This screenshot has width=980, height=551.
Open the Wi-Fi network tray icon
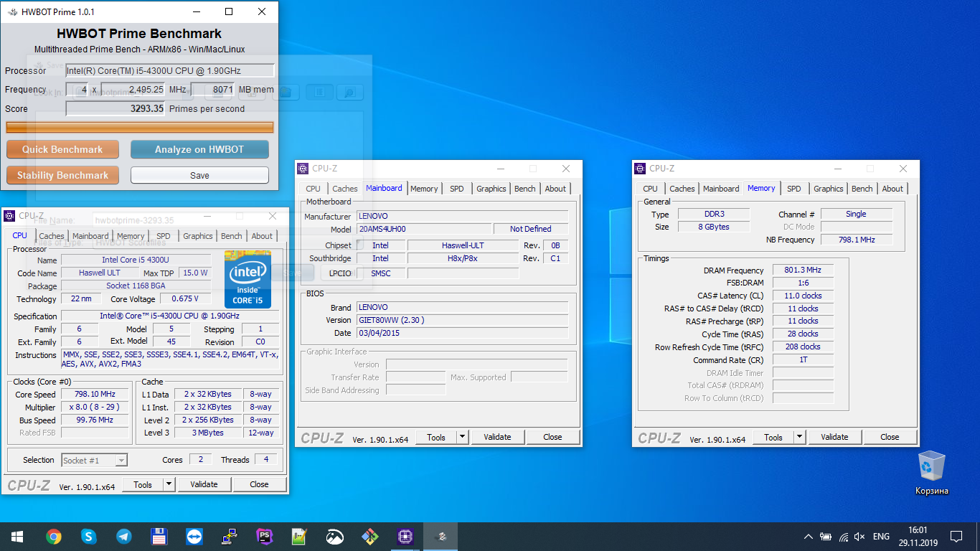click(x=843, y=537)
